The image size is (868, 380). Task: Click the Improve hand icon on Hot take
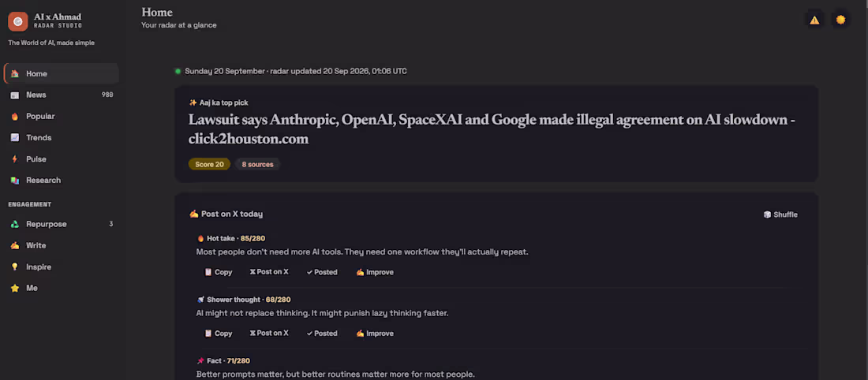(361, 272)
